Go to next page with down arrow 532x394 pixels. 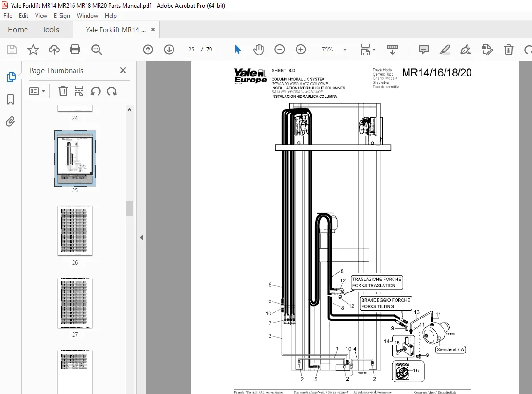click(x=169, y=50)
